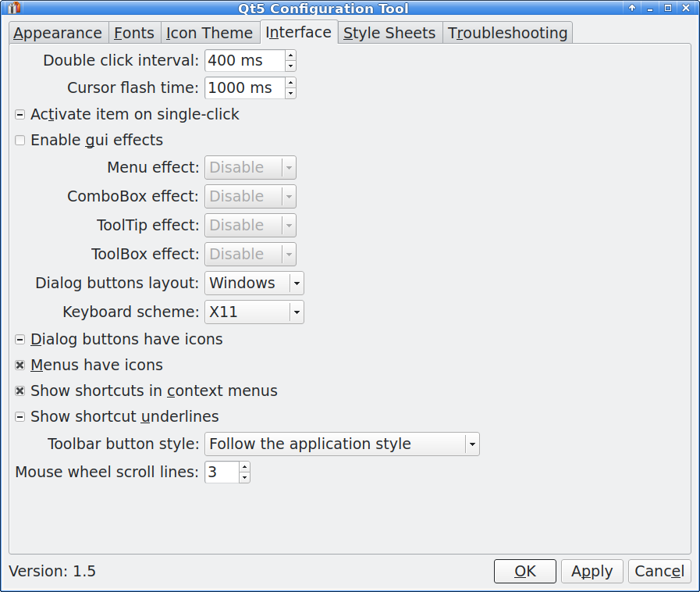Disable "Show shortcuts in context menus"
Image resolution: width=700 pixels, height=592 pixels.
pos(19,391)
